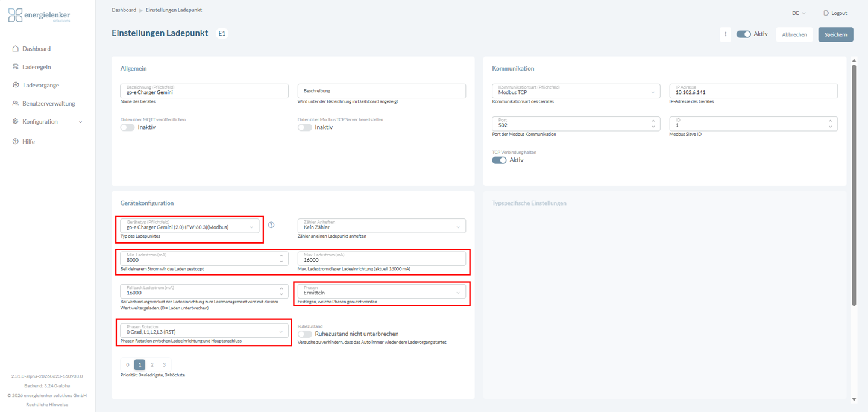Decrease Port value with down arrow
The width and height of the screenshot is (868, 412).
pyautogui.click(x=653, y=127)
